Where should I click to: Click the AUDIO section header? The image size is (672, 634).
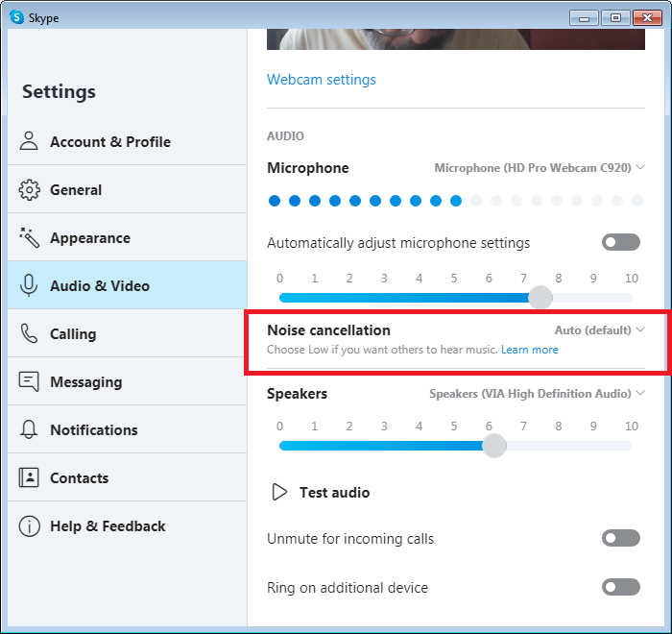click(x=285, y=136)
